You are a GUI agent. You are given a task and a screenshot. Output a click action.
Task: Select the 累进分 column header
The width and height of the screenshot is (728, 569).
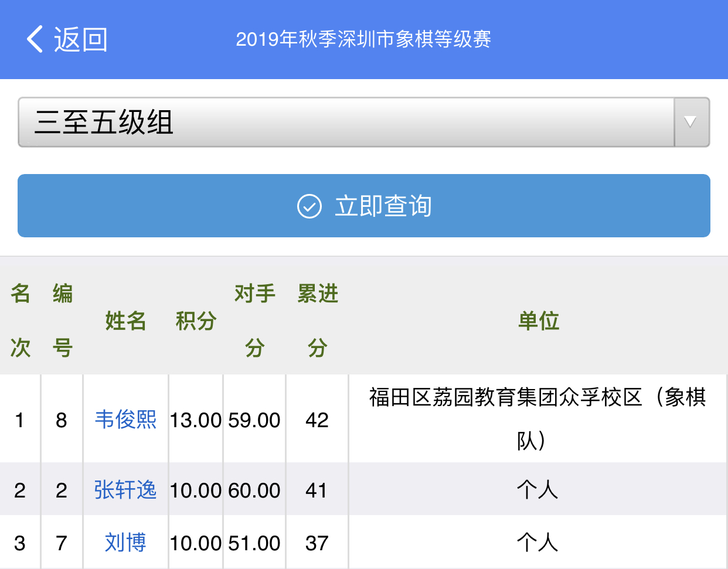[317, 321]
